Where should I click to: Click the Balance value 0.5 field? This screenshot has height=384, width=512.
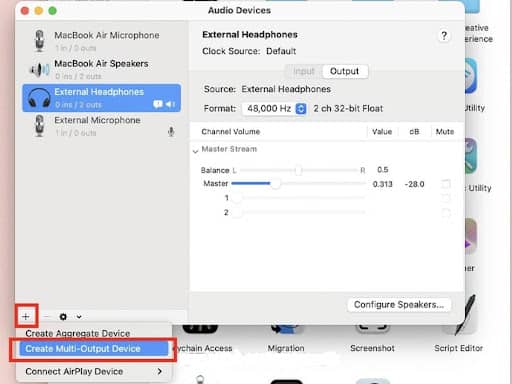[x=382, y=170]
